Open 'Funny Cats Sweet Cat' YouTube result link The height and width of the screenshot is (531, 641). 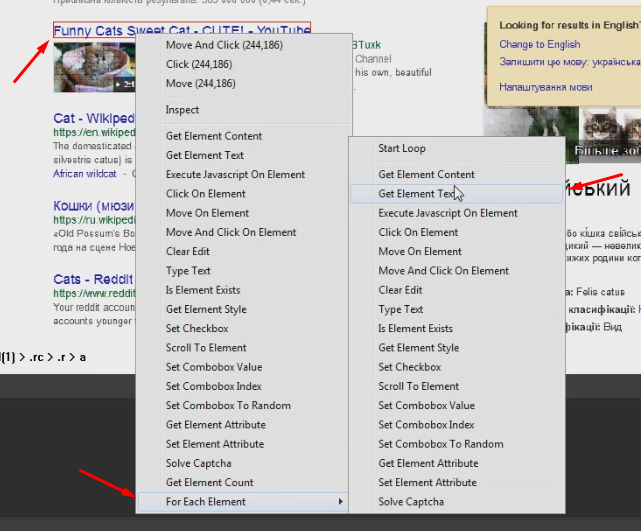click(181, 31)
